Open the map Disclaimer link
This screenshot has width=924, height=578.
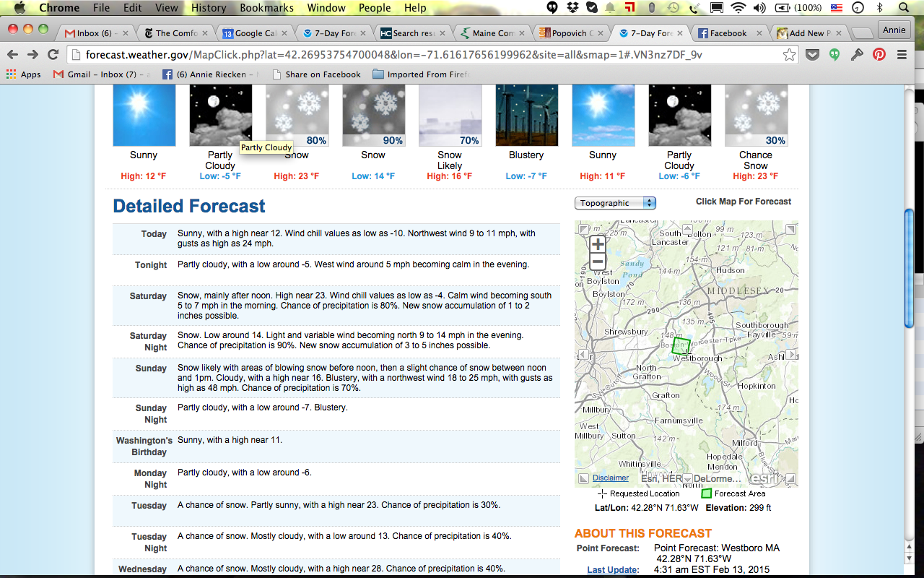(x=611, y=478)
